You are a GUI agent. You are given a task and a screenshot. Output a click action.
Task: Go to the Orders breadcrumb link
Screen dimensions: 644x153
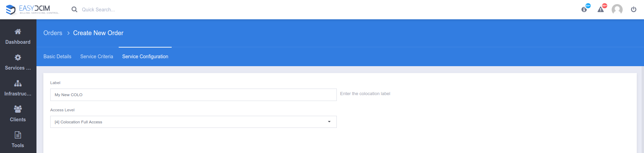tap(53, 33)
